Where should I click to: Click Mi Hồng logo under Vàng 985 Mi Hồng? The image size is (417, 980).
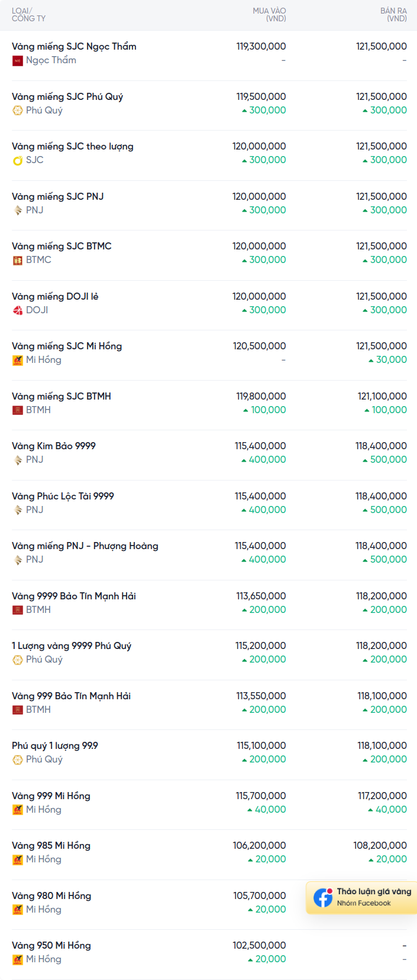(x=18, y=860)
